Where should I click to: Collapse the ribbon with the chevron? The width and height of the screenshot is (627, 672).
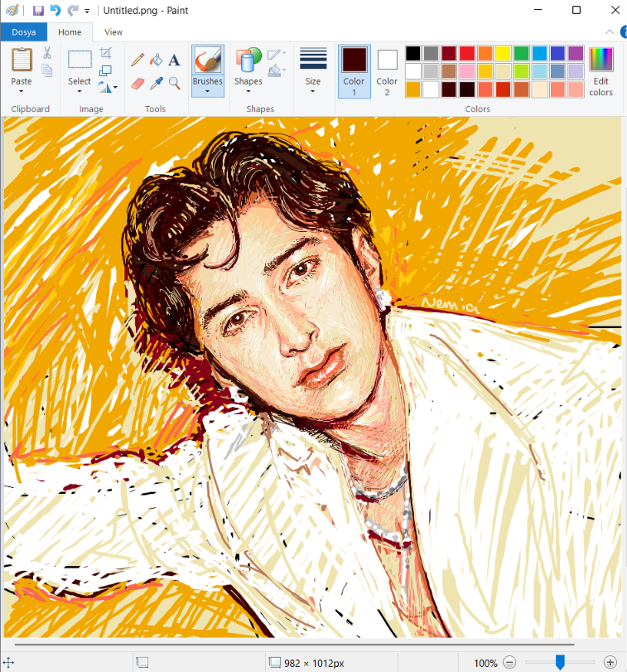[x=610, y=32]
